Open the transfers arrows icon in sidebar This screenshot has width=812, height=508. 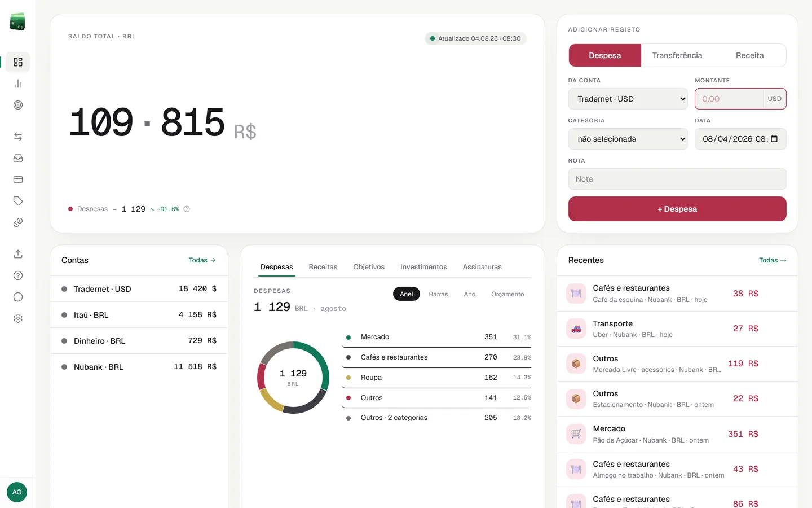click(18, 137)
